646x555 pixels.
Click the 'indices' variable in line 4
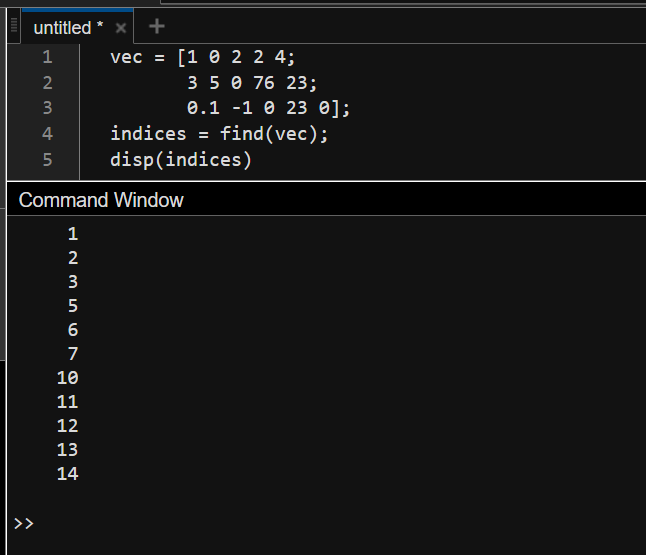click(x=148, y=134)
